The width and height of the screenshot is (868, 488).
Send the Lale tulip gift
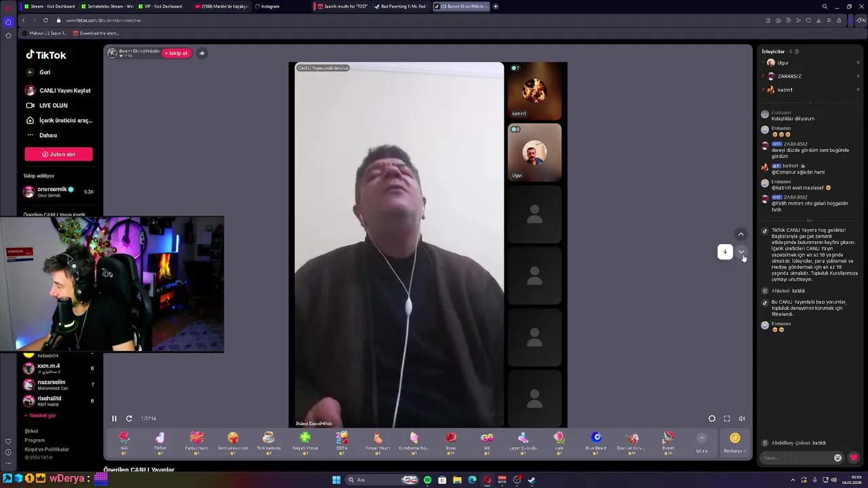point(559,442)
